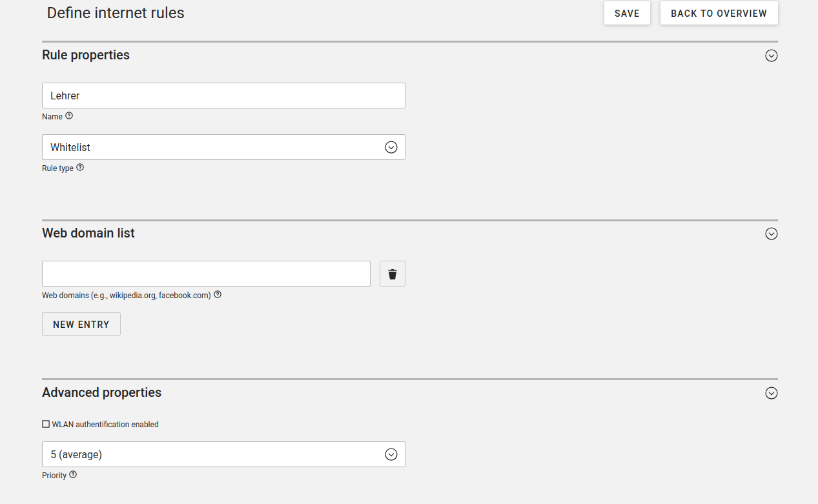Click the help icon next to Name

pyautogui.click(x=69, y=116)
